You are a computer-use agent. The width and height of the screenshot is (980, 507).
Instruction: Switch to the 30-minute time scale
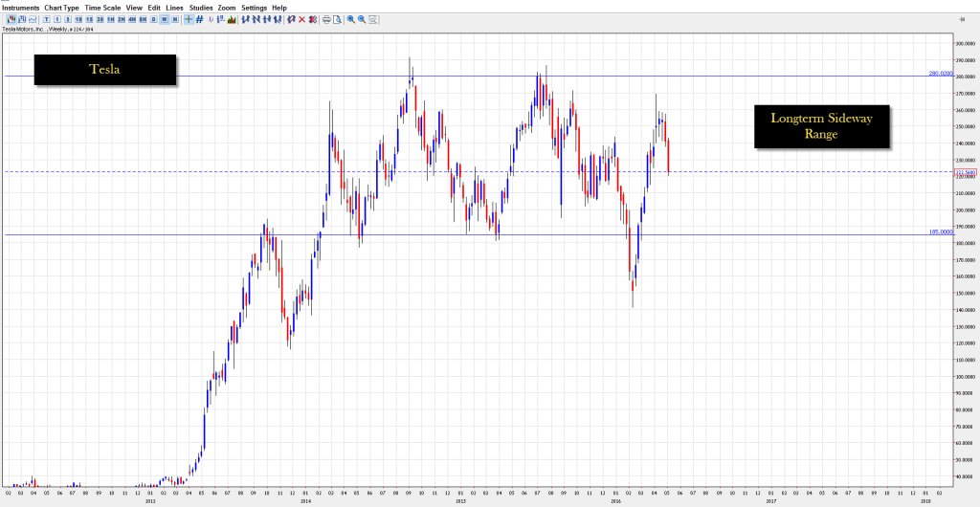pyautogui.click(x=100, y=19)
